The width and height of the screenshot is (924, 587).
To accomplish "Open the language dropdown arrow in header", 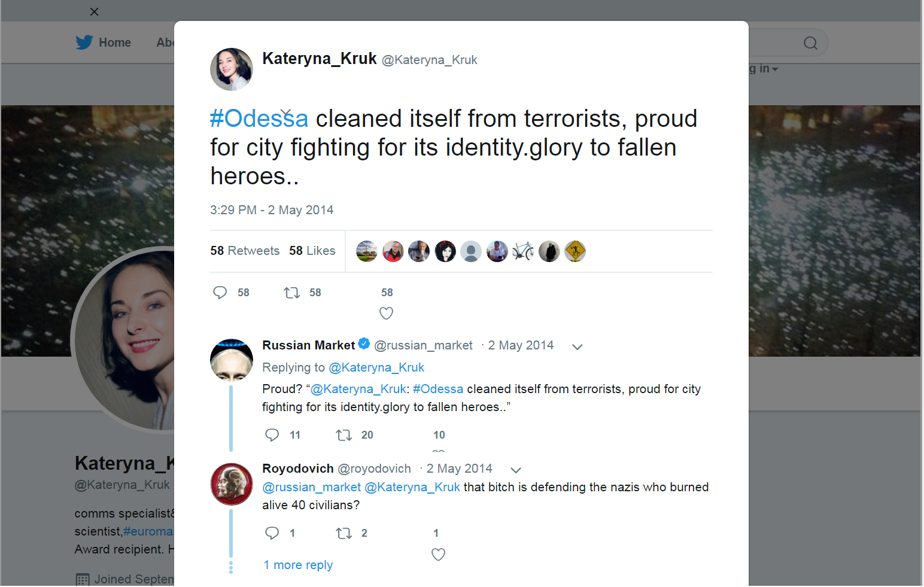I will click(x=775, y=69).
